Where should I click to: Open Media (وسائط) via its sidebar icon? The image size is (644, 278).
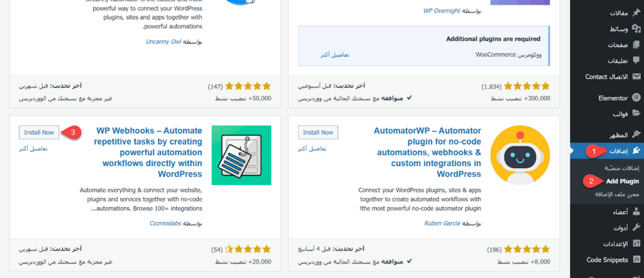click(x=636, y=29)
